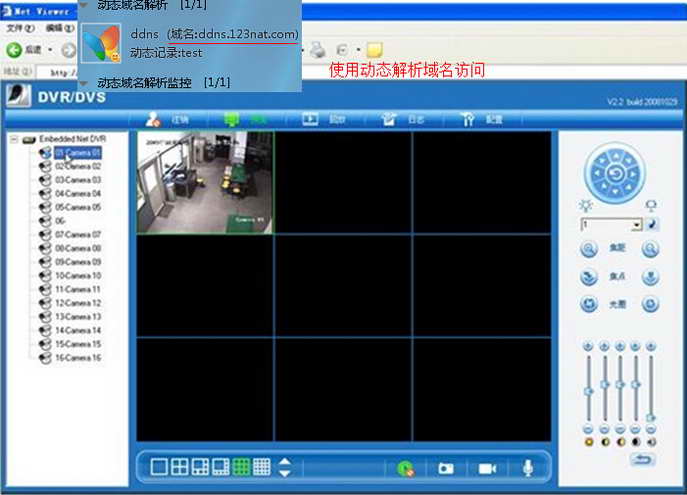The width and height of the screenshot is (687, 495).
Task: Toggle the wiper lamp icon
Action: [x=651, y=206]
